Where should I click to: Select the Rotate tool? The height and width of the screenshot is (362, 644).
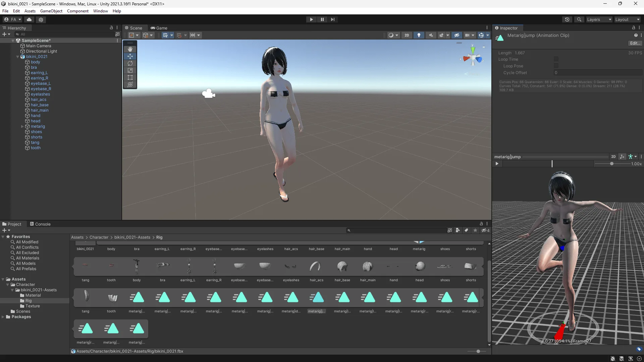click(130, 63)
